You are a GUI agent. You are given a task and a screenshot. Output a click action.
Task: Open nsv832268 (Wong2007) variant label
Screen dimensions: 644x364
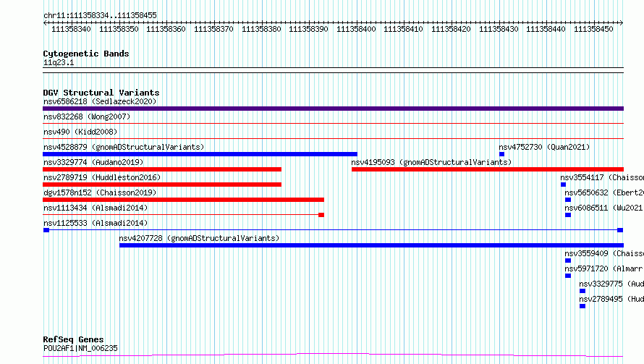[87, 117]
